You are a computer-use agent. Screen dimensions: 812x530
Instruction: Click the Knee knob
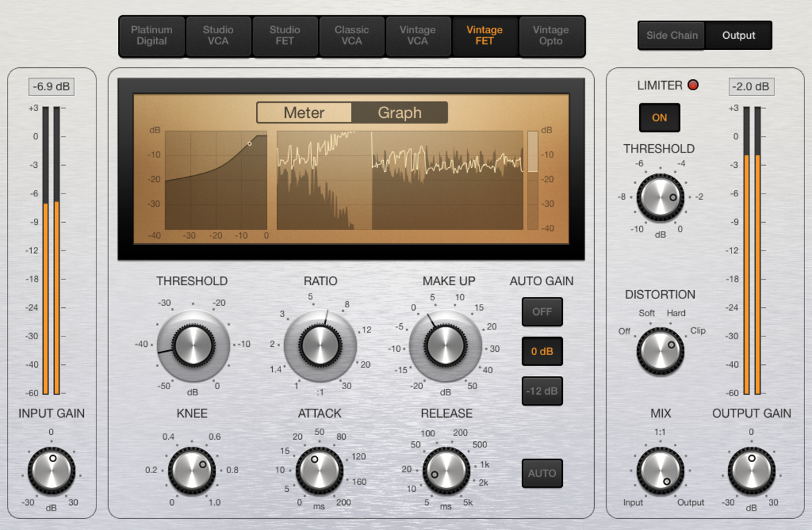coord(192,470)
